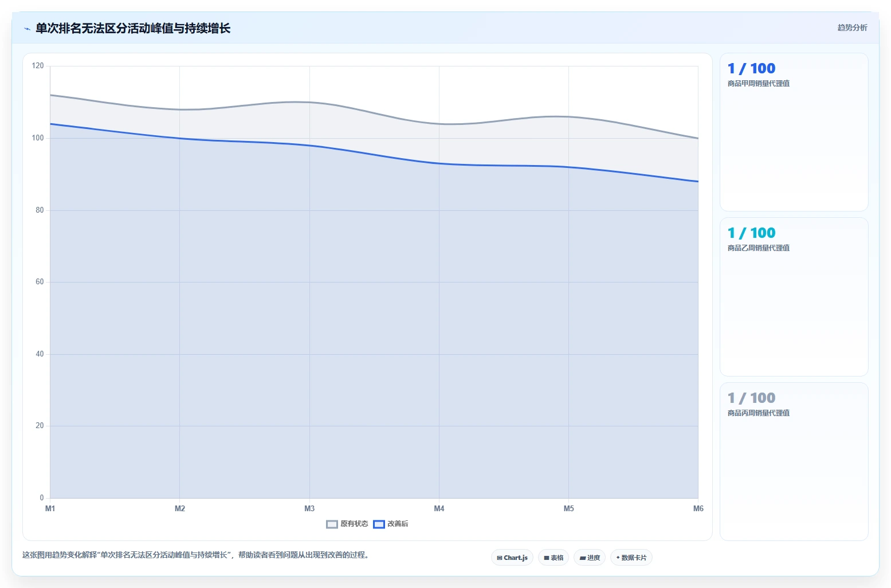Image resolution: width=891 pixels, height=588 pixels.
Task: Click the icon inside 进度 tag
Action: click(583, 558)
